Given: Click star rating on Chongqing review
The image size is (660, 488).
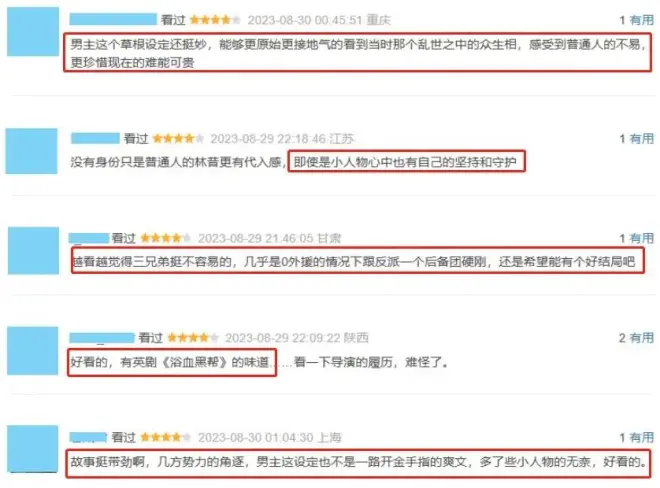Looking at the screenshot, I should pyautogui.click(x=215, y=20).
